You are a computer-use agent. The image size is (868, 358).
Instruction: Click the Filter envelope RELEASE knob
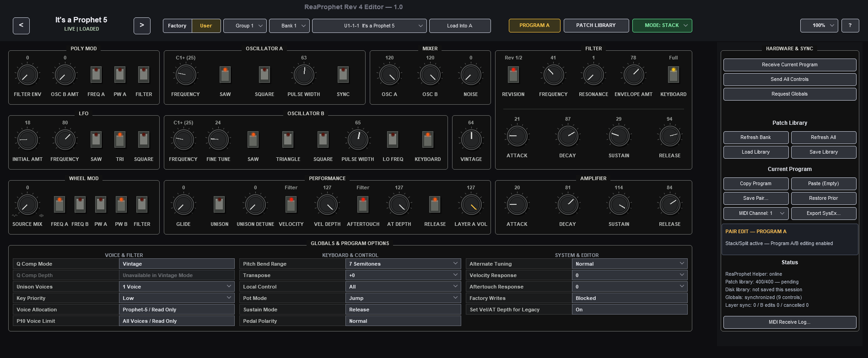[670, 136]
